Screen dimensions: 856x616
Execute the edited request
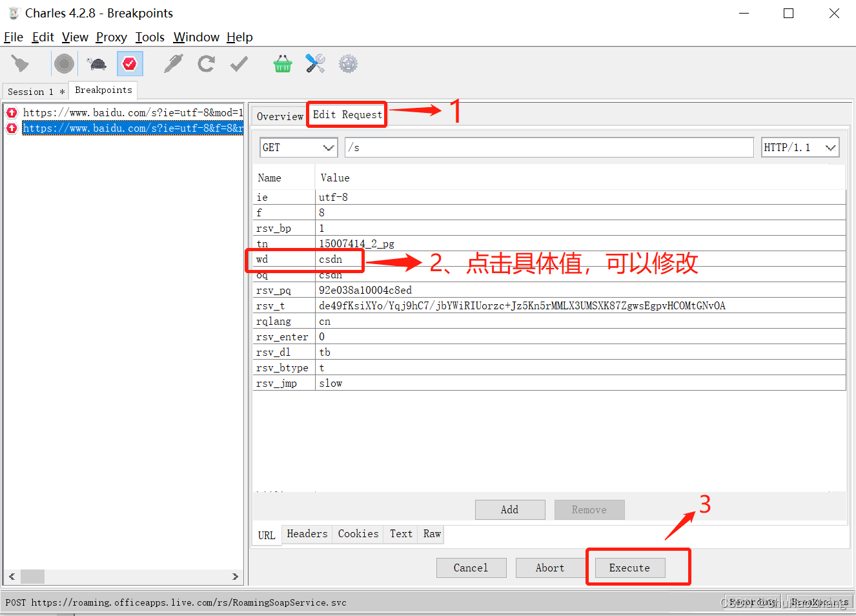pos(629,568)
